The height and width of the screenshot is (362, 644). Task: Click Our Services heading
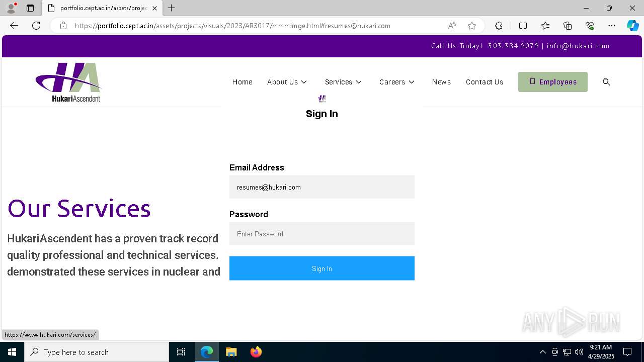79,208
